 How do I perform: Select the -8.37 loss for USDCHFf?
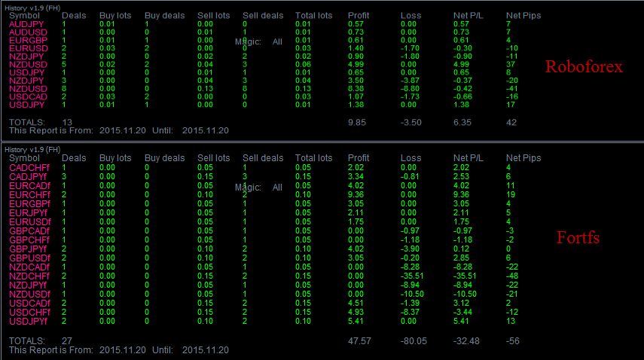coord(410,312)
